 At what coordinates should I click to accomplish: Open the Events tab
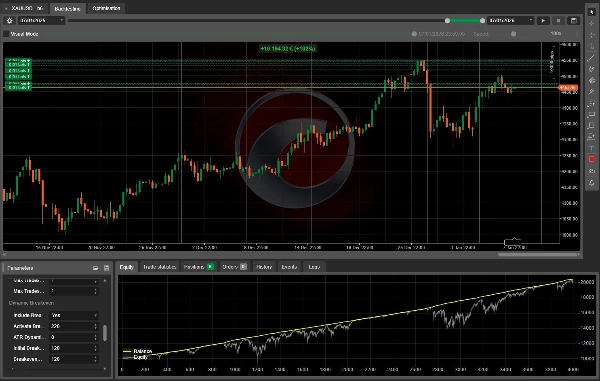[289, 267]
